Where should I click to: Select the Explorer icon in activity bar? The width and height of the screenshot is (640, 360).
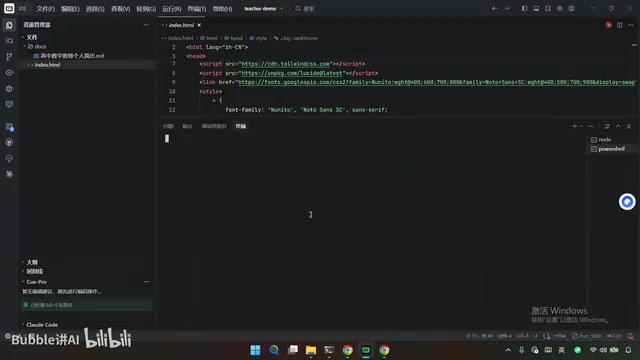[9, 25]
